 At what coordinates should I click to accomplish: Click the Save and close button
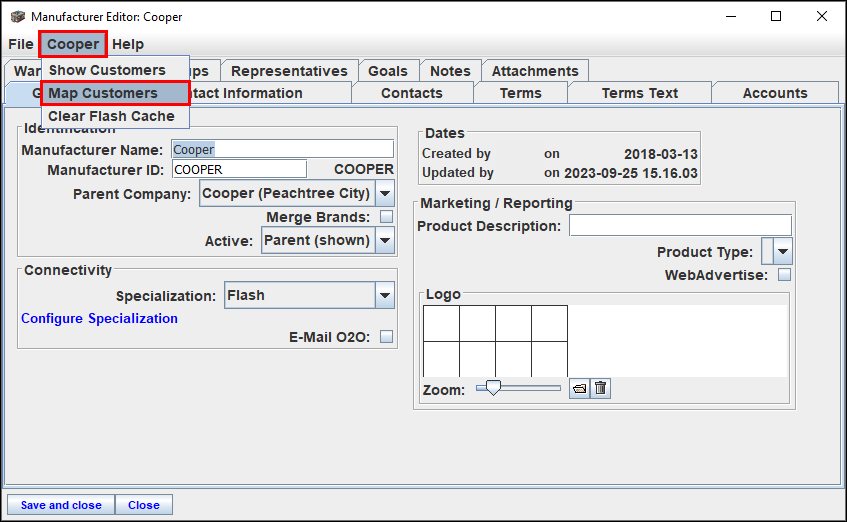tap(61, 505)
